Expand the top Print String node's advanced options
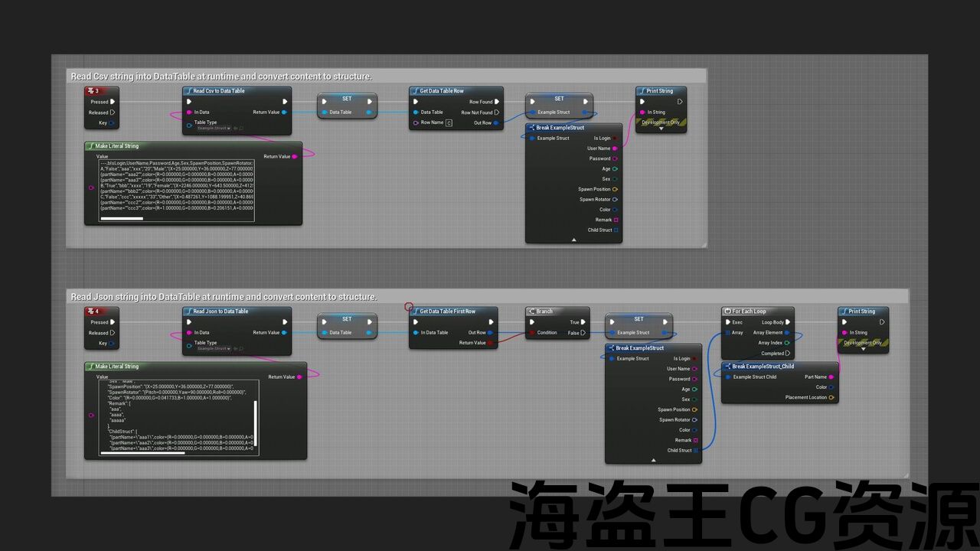This screenshot has height=551, width=980. pyautogui.click(x=661, y=129)
